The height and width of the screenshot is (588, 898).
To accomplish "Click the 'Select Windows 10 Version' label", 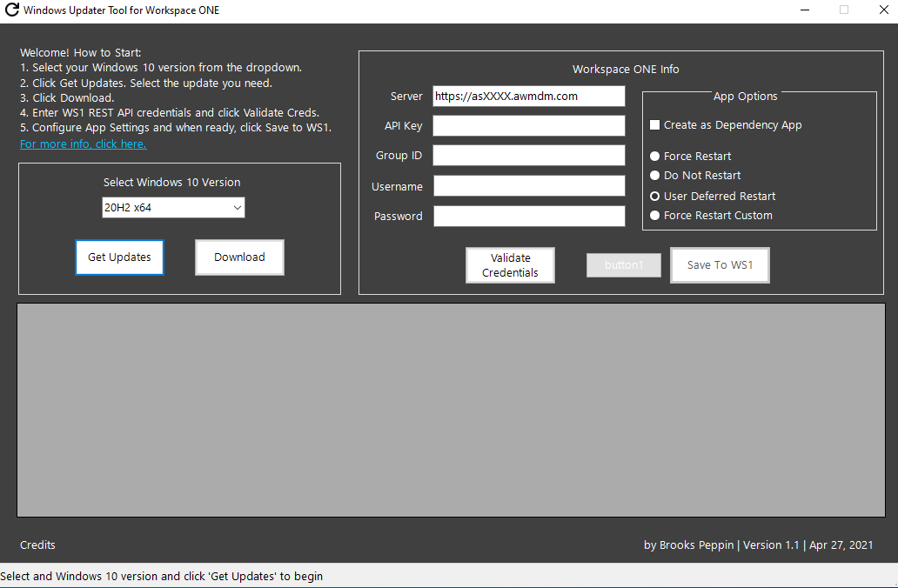I will (x=171, y=182).
